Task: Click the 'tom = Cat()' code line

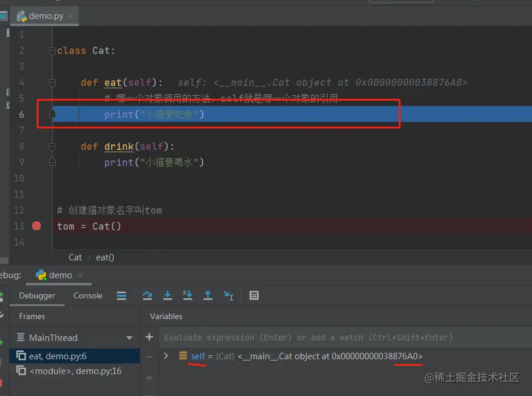Action: coord(89,226)
